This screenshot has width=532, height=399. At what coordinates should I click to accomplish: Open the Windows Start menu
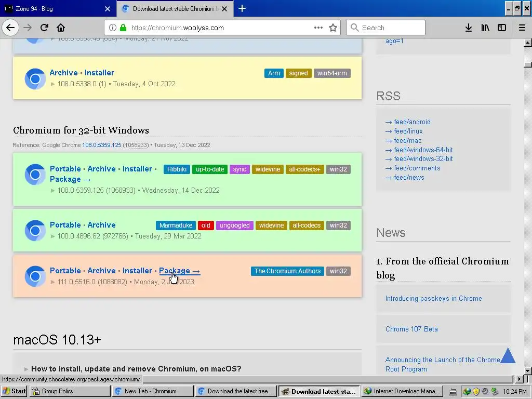click(14, 391)
